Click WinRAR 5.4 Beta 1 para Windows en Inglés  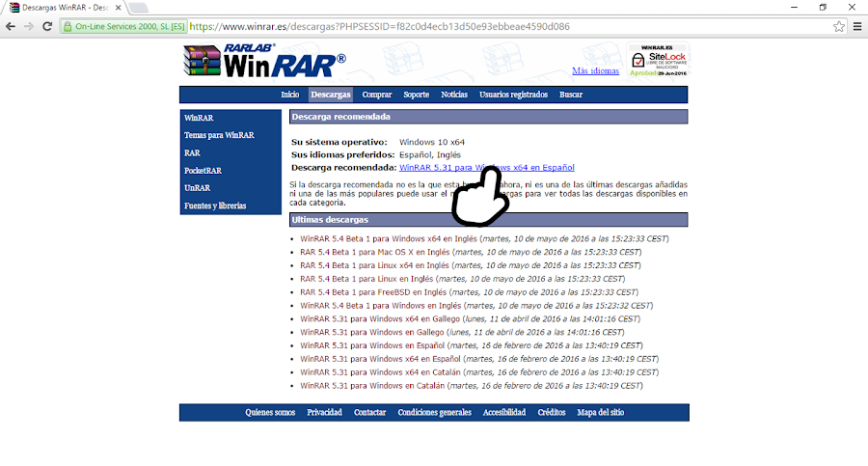[x=380, y=305]
